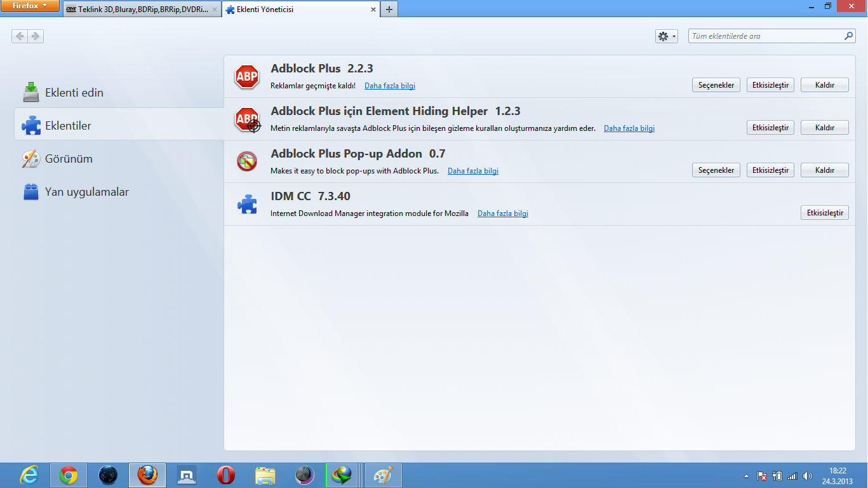Open Paint from taskbar

[383, 475]
